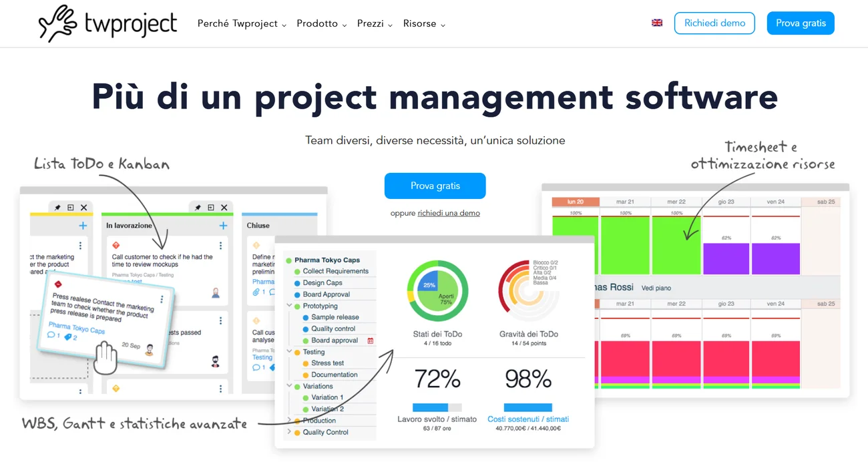The height and width of the screenshot is (466, 868).
Task: Select gio 23 day in top timesheet header
Action: pos(726,202)
